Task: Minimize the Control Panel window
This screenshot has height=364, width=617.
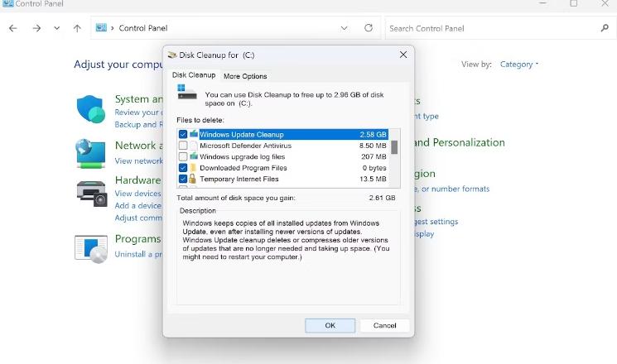Action: [x=543, y=3]
